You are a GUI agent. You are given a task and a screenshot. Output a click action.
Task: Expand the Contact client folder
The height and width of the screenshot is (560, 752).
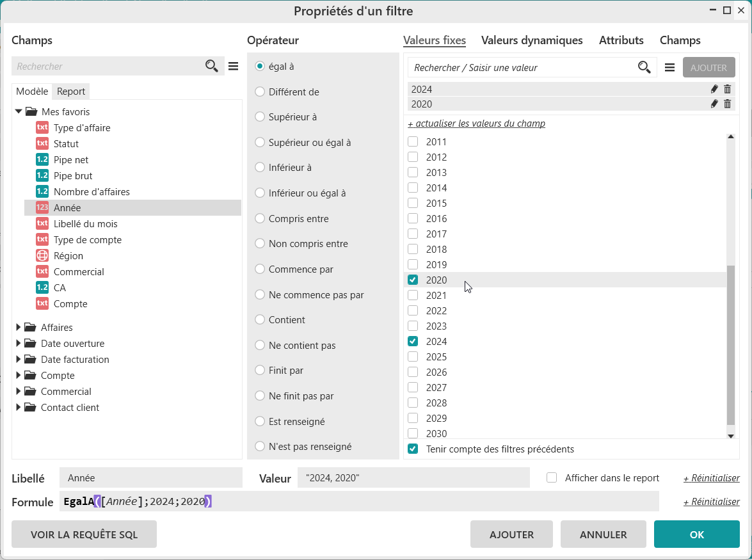pos(19,408)
